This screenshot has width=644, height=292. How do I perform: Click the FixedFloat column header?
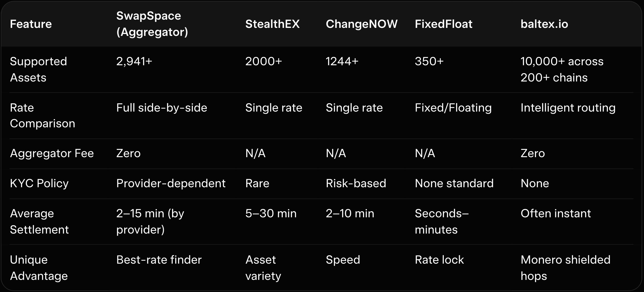444,24
